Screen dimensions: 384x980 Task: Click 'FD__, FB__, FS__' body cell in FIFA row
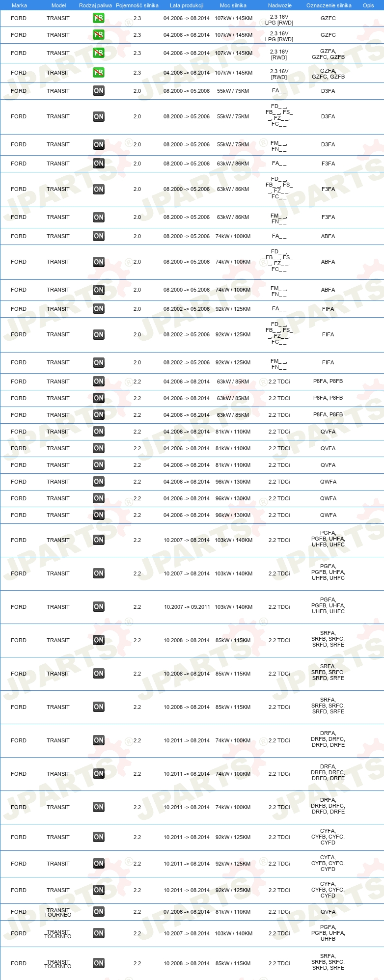279,333
